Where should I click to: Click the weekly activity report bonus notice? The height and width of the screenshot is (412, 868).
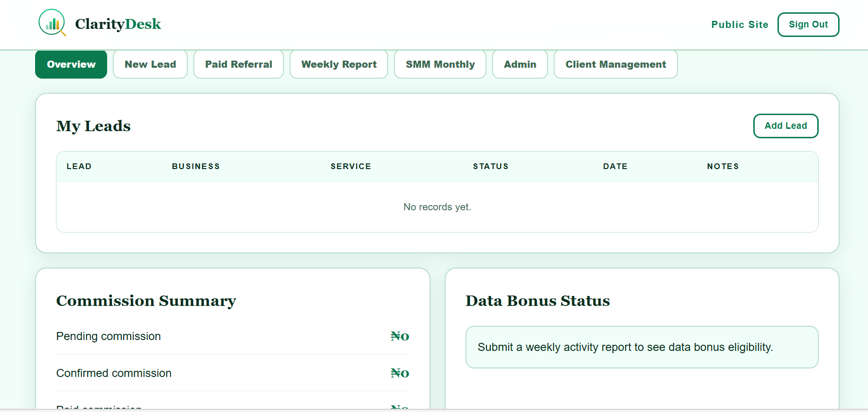pyautogui.click(x=642, y=347)
